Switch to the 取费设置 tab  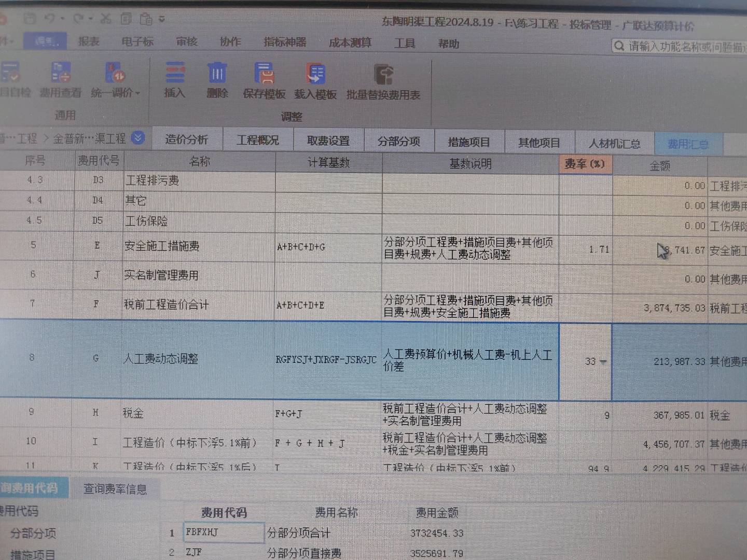(328, 141)
